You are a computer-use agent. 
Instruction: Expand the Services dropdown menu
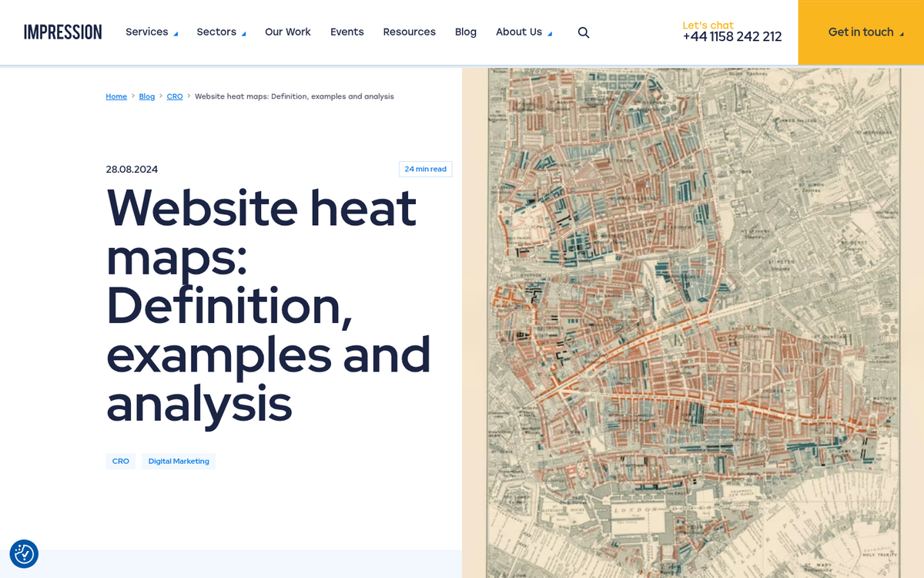[x=146, y=32]
